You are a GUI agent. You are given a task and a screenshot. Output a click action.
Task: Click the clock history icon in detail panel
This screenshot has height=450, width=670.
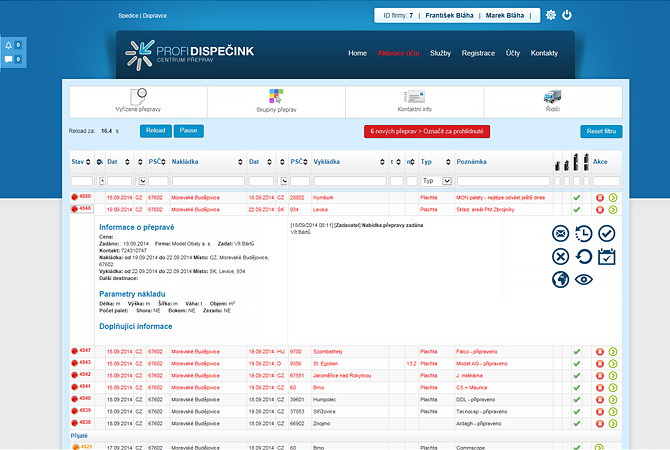click(583, 233)
